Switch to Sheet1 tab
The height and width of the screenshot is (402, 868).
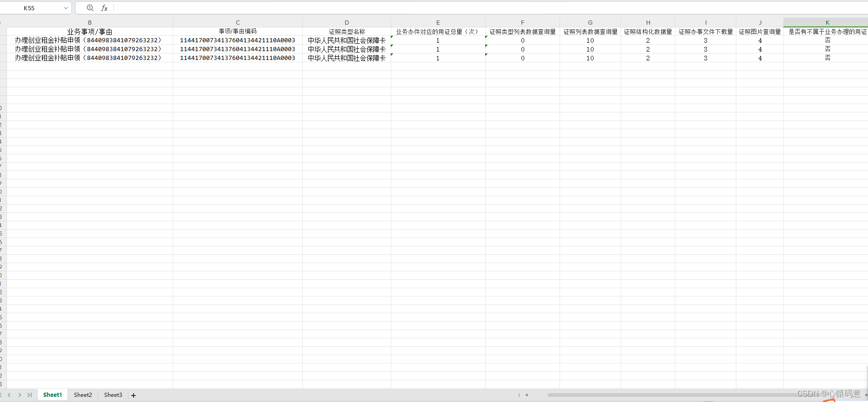53,395
